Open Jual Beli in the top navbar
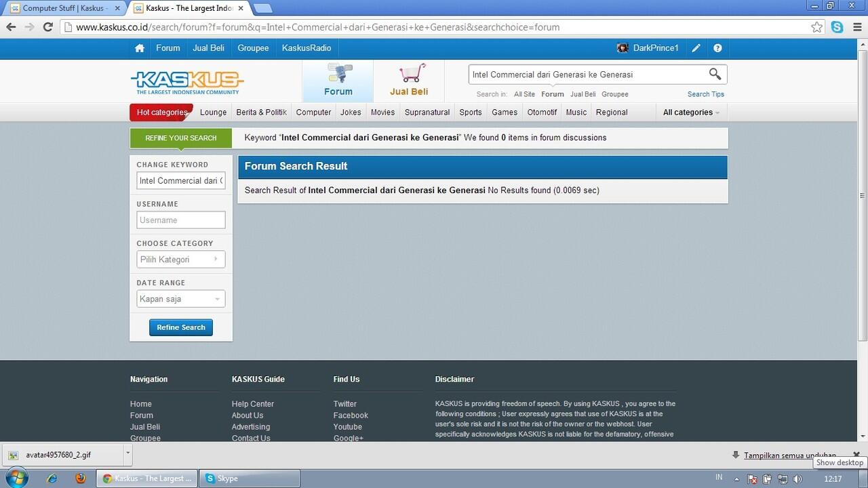 click(208, 48)
